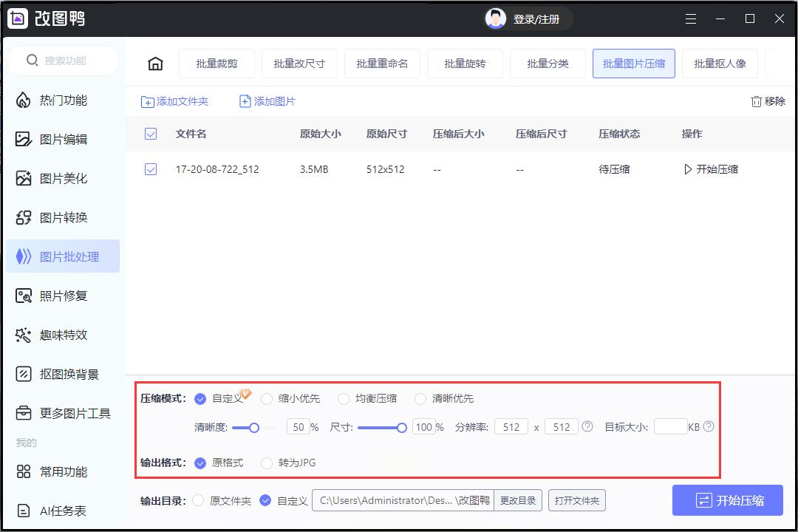The width and height of the screenshot is (798, 532).
Task: Click the 目标大小 KB input field
Action: click(x=670, y=427)
